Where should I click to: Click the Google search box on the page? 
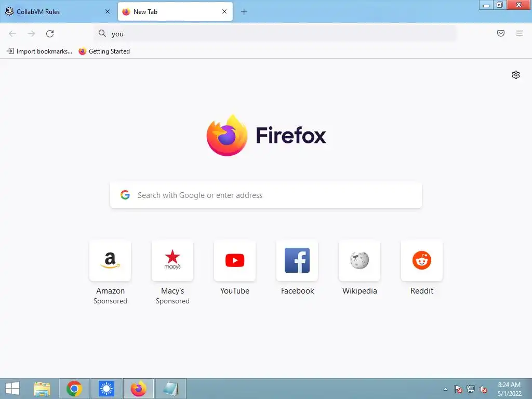(266, 195)
